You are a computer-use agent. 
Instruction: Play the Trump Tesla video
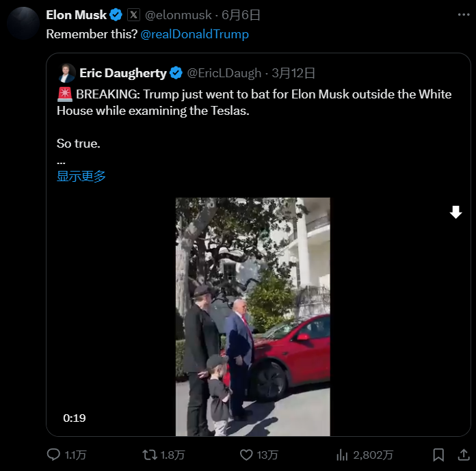252,317
